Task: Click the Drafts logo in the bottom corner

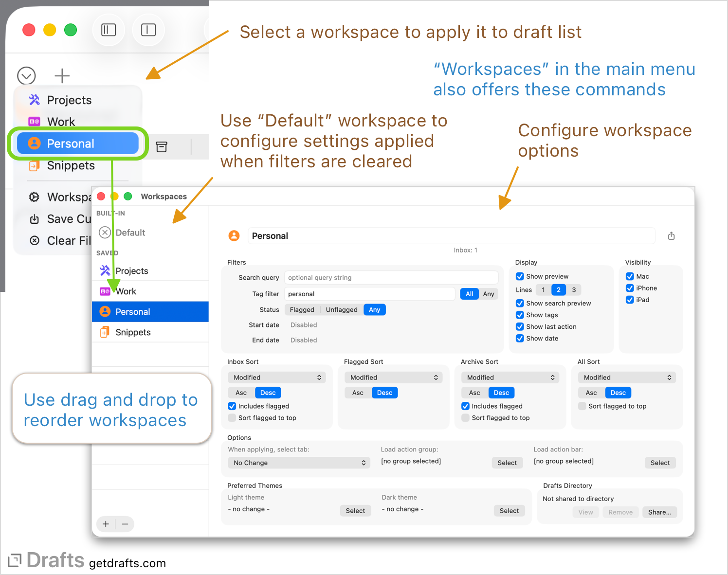Action: pyautogui.click(x=15, y=560)
